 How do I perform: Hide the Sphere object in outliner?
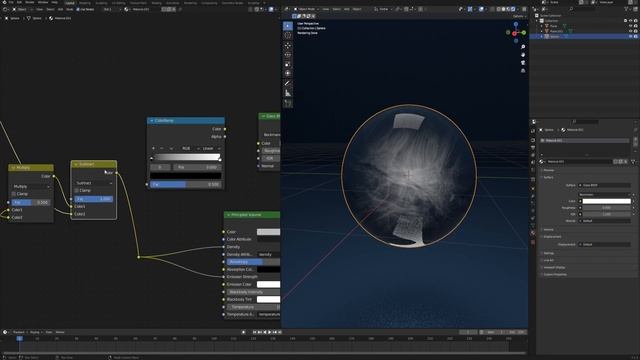point(631,36)
